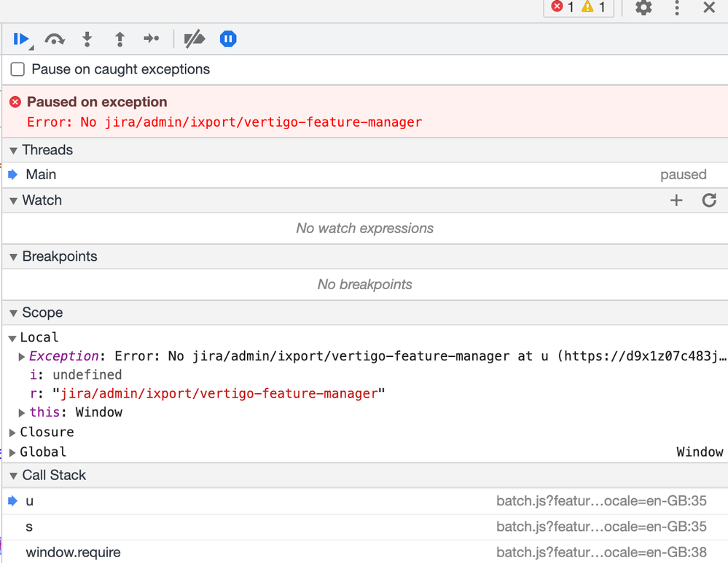Click the Step button
Image resolution: width=728 pixels, height=563 pixels.
pos(152,39)
